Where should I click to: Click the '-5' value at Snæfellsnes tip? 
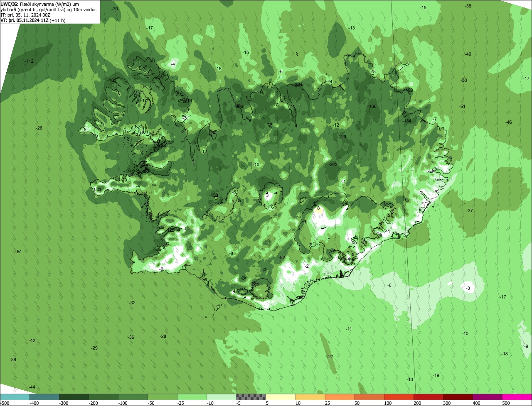point(84,130)
